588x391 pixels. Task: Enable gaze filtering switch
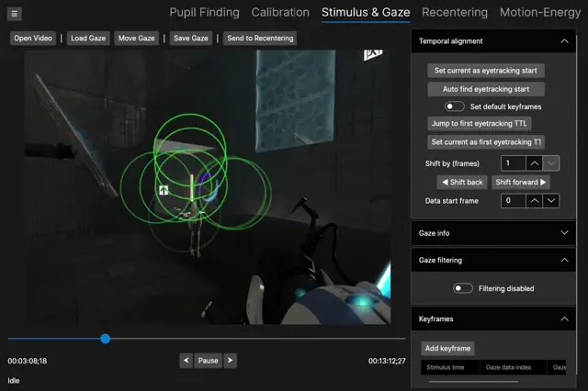pyautogui.click(x=463, y=288)
